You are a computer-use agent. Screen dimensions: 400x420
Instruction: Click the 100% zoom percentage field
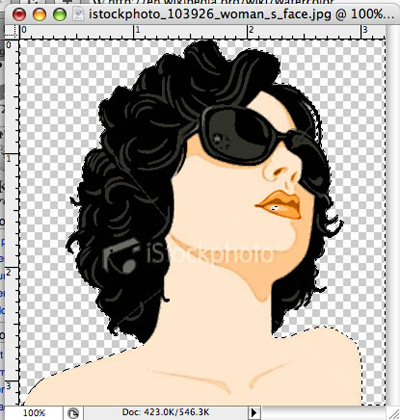(34, 413)
